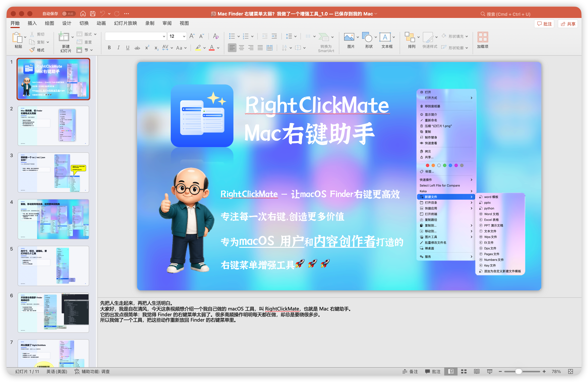The width and height of the screenshot is (588, 382).
Task: Open the Animations tab
Action: pos(101,23)
